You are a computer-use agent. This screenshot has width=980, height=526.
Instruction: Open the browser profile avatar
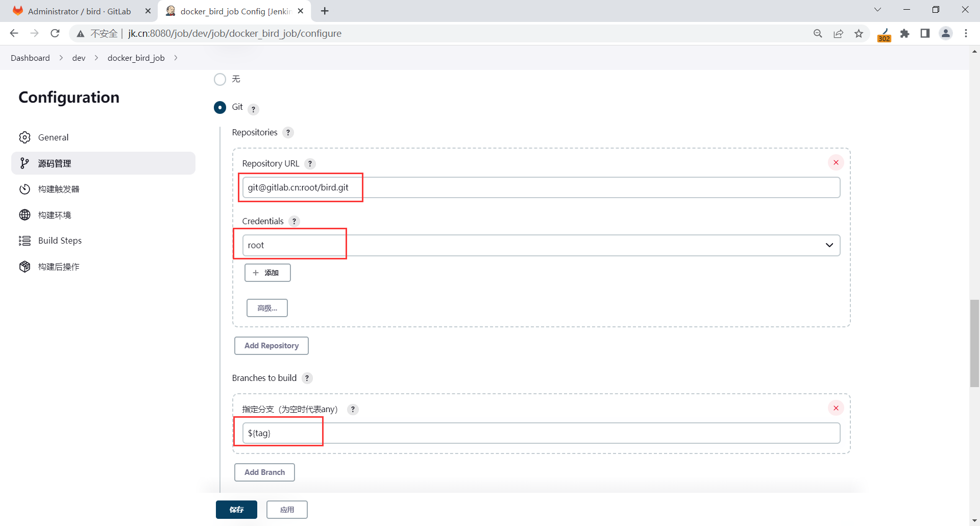(946, 33)
